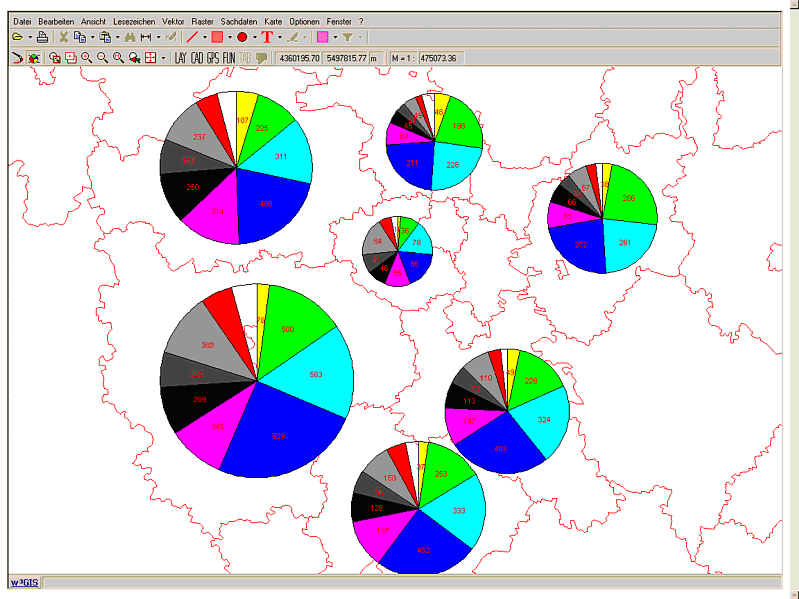Toggle the LAY layer panel button
Image resolution: width=799 pixels, height=599 pixels.
pos(180,58)
